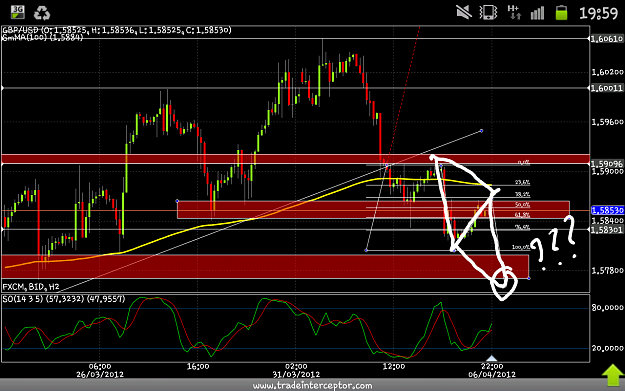Select the SO(14 3 5) stochastic label
Image resolution: width=625 pixels, height=391 pixels.
[63, 299]
